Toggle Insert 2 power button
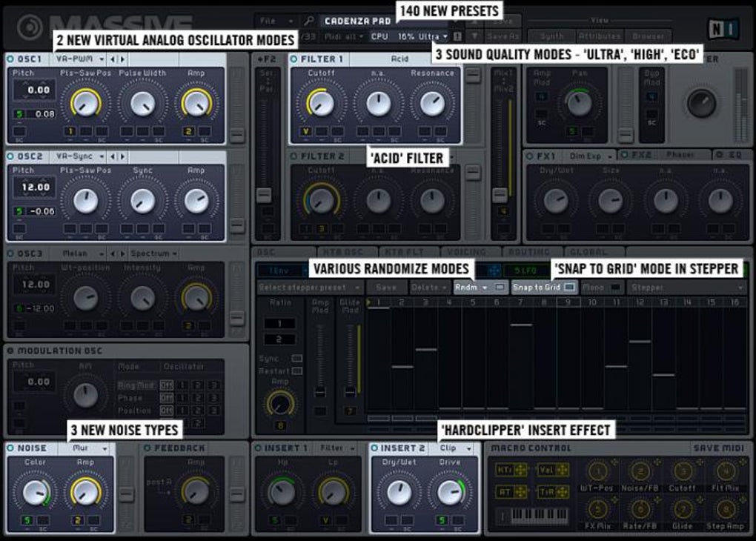Screen dimensions: 756x541 point(374,448)
